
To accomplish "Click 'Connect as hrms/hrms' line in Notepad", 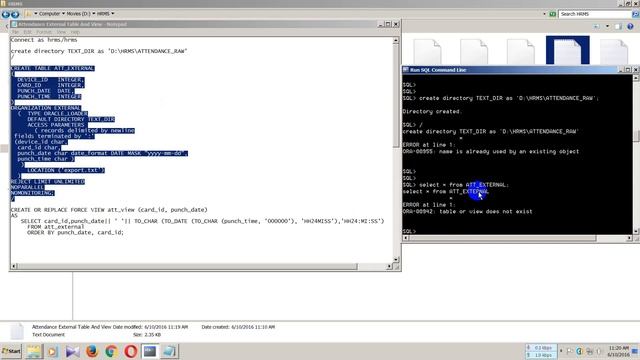I will tap(44, 40).
